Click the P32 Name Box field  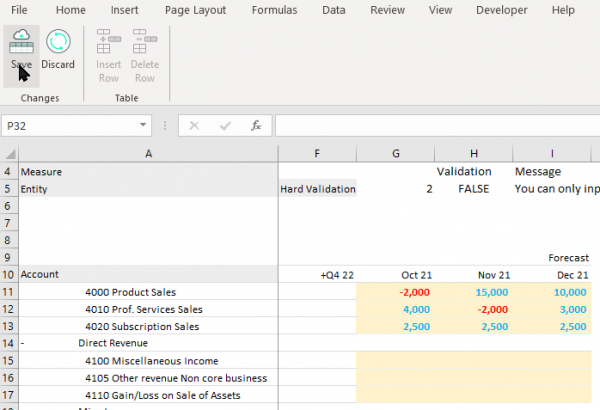tap(68, 126)
